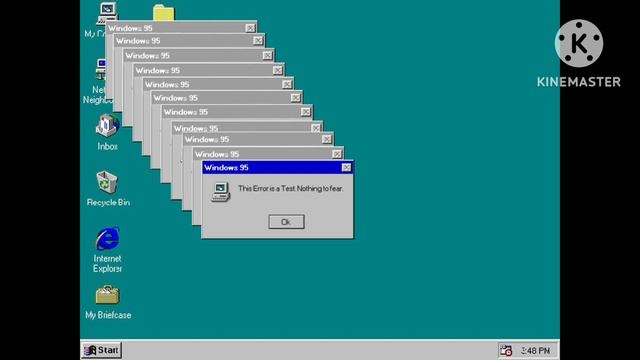
Task: Open the Inbox desktop icon
Action: tap(107, 125)
